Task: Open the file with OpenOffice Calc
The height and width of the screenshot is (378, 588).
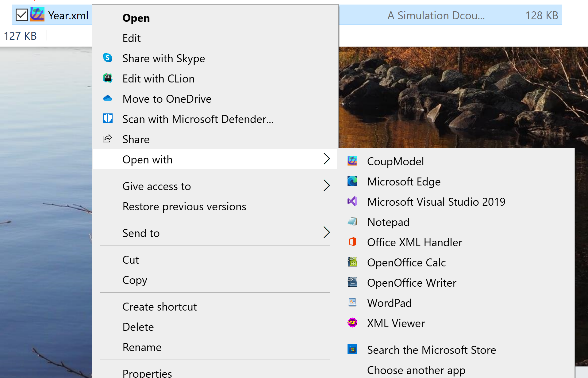Action: click(x=456, y=262)
